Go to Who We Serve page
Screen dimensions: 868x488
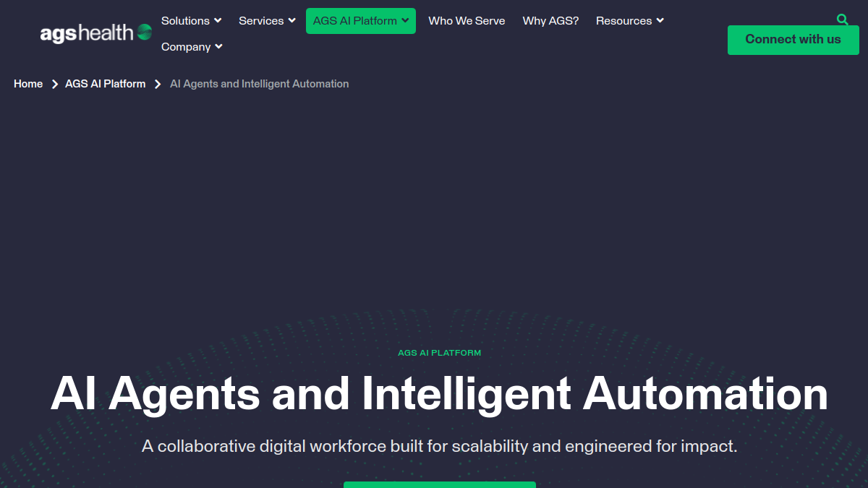[467, 21]
